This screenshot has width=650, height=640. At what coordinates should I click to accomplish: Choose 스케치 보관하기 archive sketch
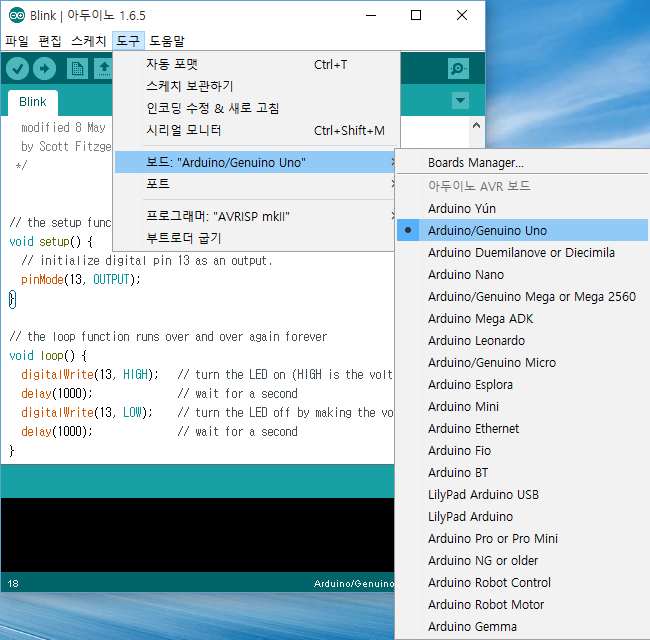point(255,86)
